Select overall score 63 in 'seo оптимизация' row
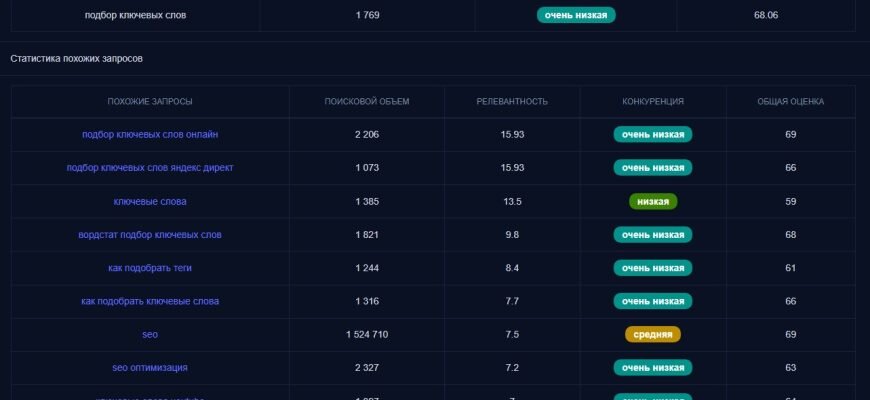This screenshot has width=870, height=400. tap(791, 368)
